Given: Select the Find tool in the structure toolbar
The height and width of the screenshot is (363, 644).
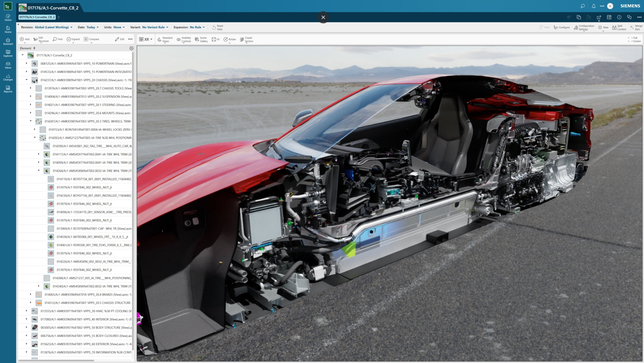Looking at the screenshot, I should (x=58, y=39).
